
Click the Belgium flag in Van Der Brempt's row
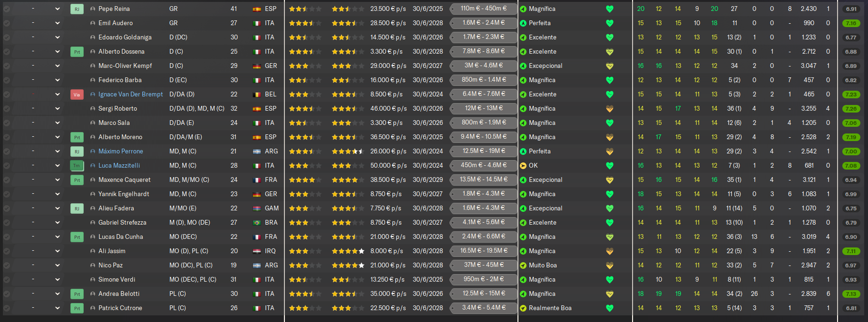tap(257, 95)
